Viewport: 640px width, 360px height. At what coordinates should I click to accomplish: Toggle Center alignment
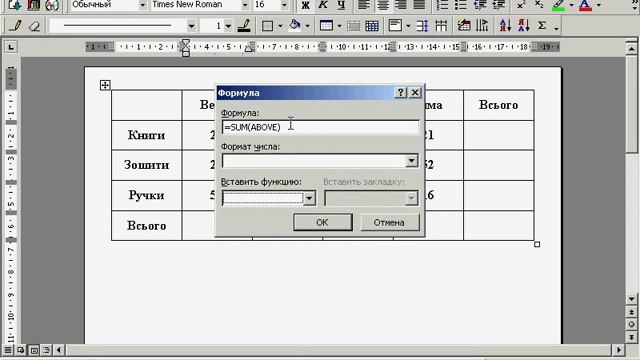pos(382,5)
